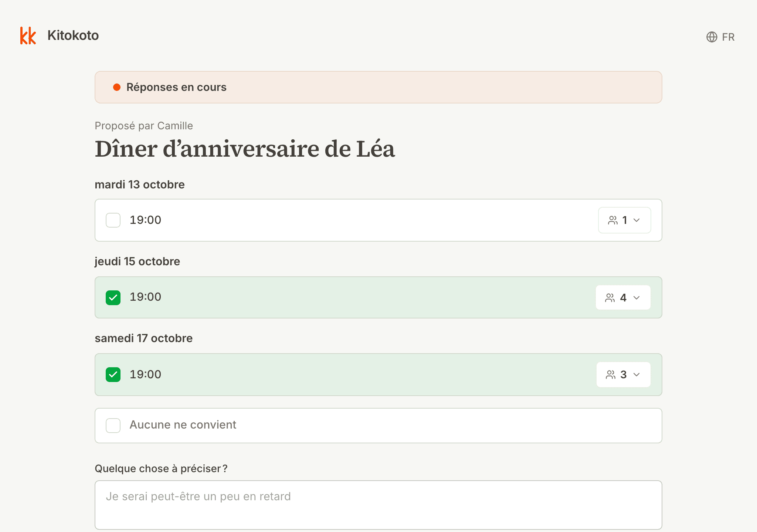Click the orange status dot in banner
The width and height of the screenshot is (757, 532).
point(117,87)
